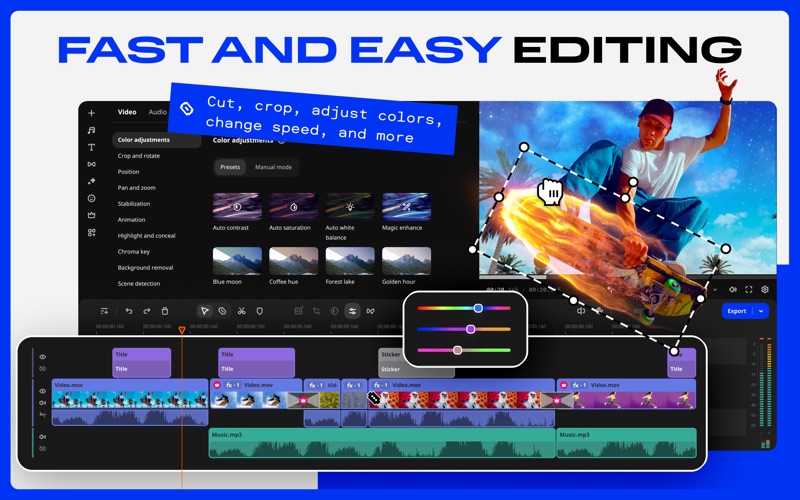The width and height of the screenshot is (800, 500).
Task: Undo the last action
Action: (x=129, y=311)
